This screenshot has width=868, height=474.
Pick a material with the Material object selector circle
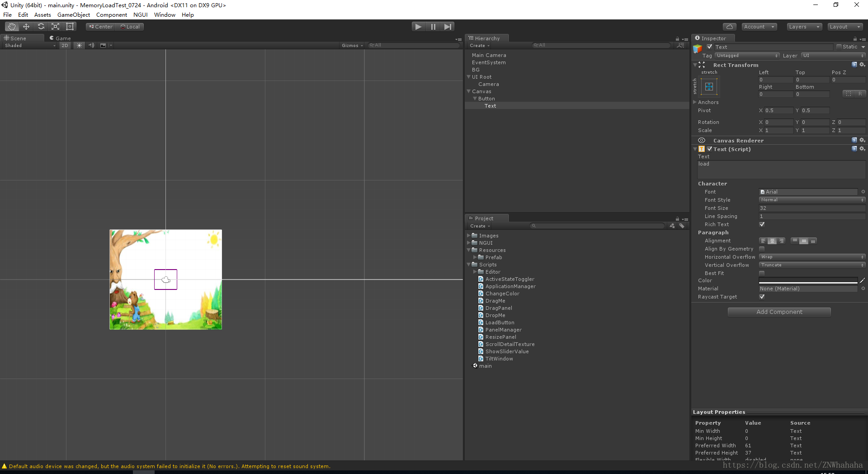[x=863, y=289]
